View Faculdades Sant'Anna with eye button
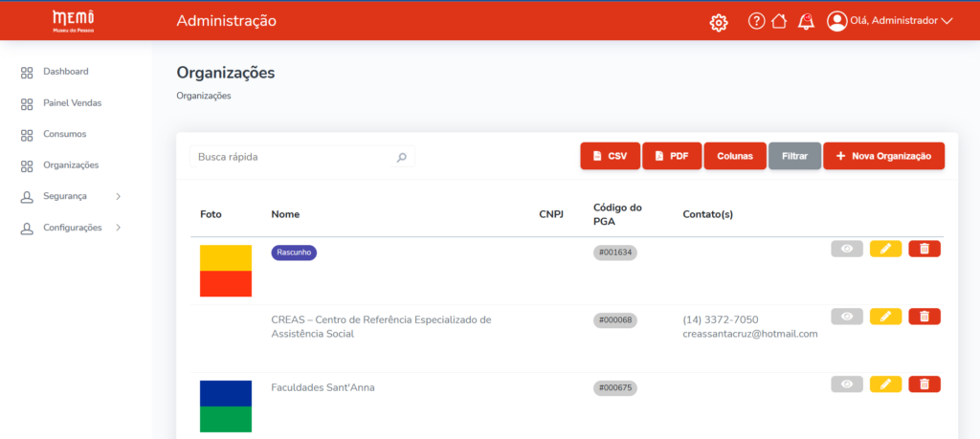Screen dimensions: 980x439 coord(846,384)
